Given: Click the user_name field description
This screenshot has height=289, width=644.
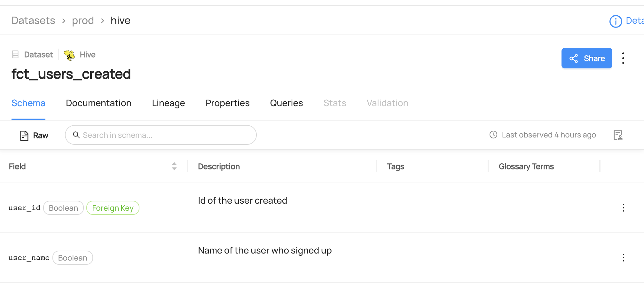Looking at the screenshot, I should 264,251.
